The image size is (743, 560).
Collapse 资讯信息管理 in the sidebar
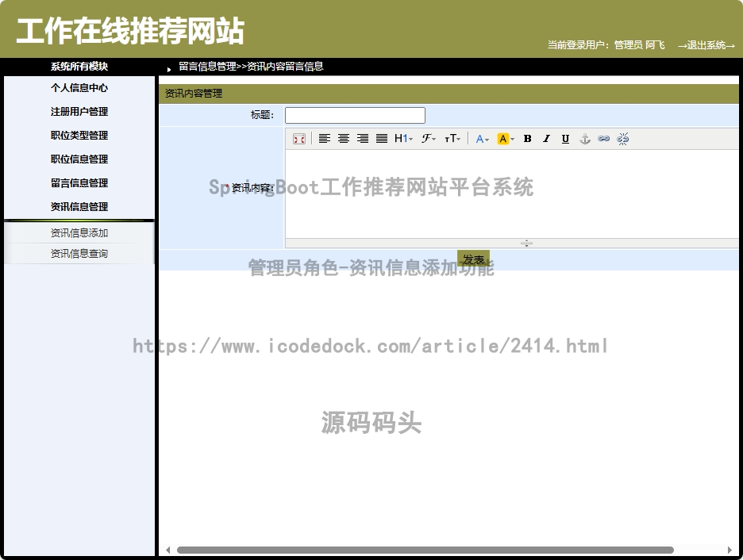[79, 206]
